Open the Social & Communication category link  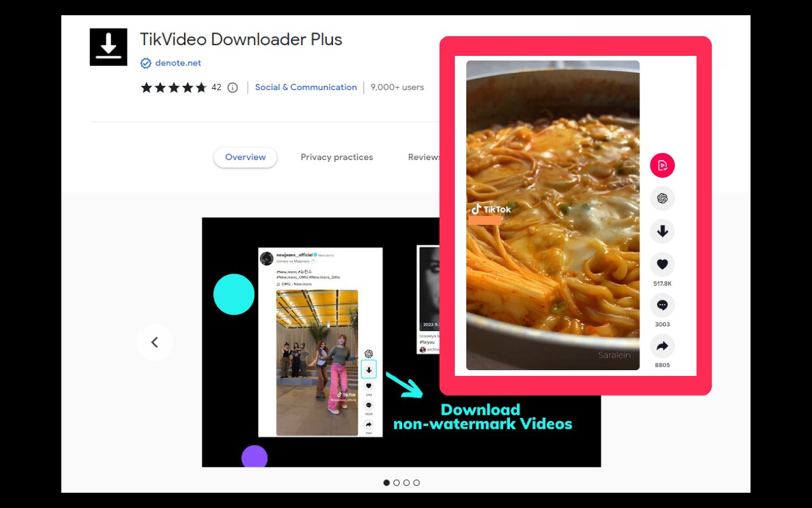coord(306,88)
